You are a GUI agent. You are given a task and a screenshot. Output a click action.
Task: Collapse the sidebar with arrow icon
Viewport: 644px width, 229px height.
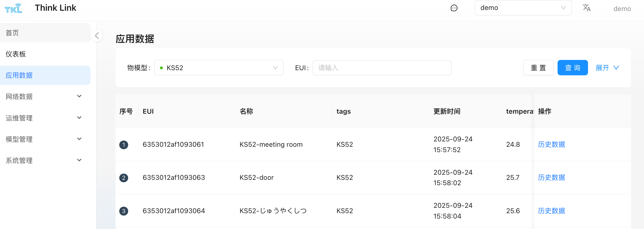(97, 35)
